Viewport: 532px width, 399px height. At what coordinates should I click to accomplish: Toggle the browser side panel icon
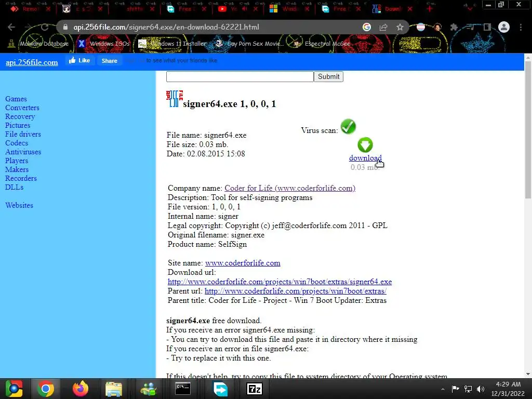point(487,27)
